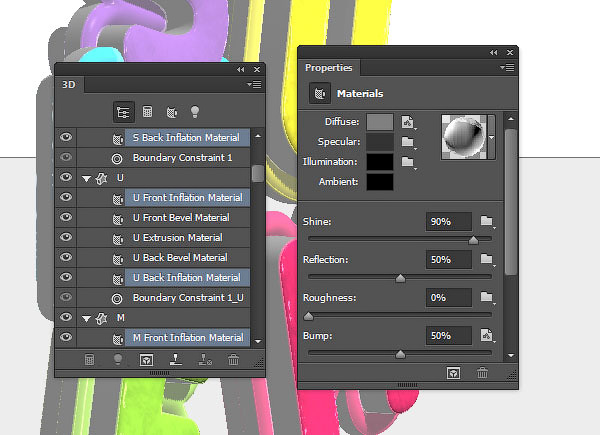Click the Reflection percentage field
Image resolution: width=600 pixels, height=435 pixels.
[x=448, y=260]
